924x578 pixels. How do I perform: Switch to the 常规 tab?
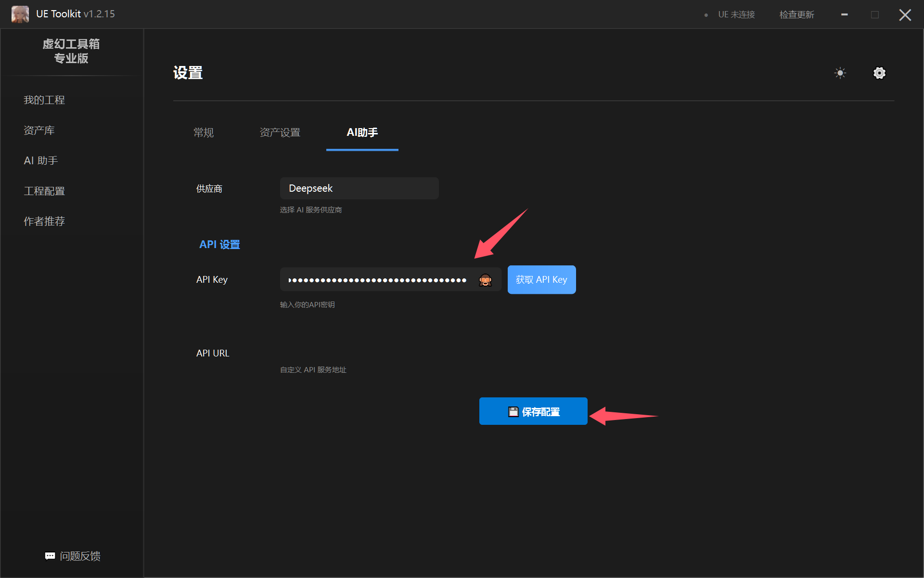click(204, 132)
